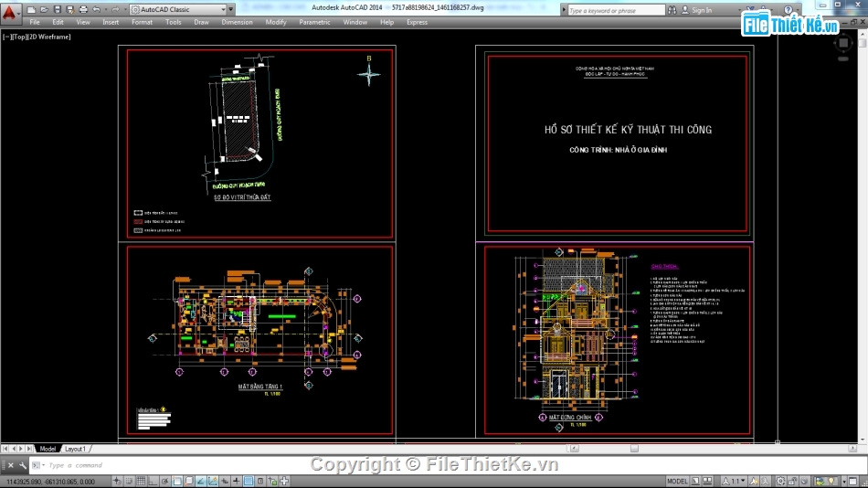Toggle Show/Hide Lineweight in status bar
This screenshot has width=868, height=488.
pos(237,482)
